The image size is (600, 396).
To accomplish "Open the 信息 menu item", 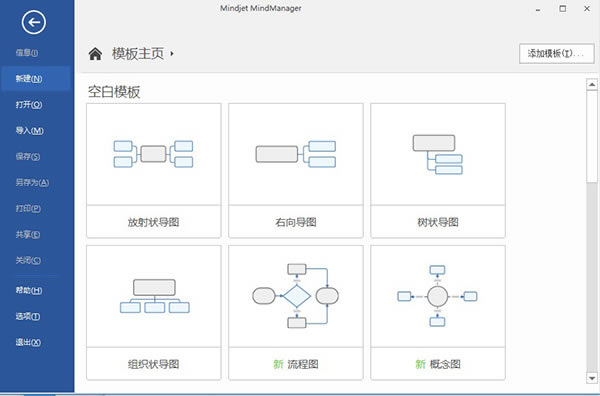I will point(27,53).
